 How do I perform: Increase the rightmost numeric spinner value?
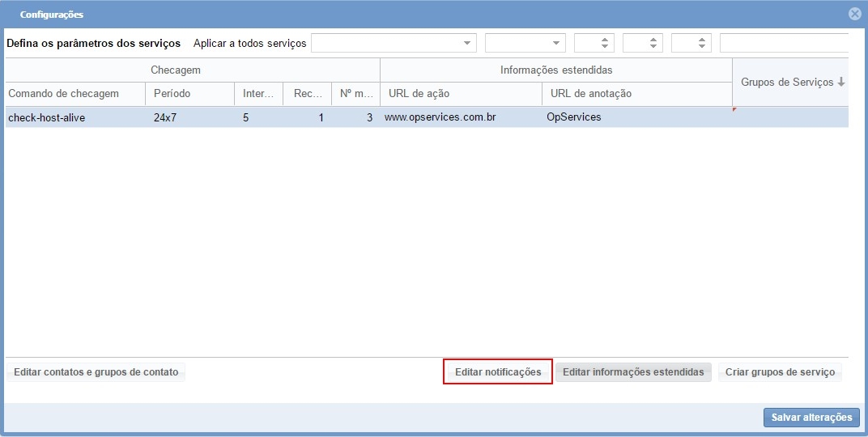pos(703,39)
